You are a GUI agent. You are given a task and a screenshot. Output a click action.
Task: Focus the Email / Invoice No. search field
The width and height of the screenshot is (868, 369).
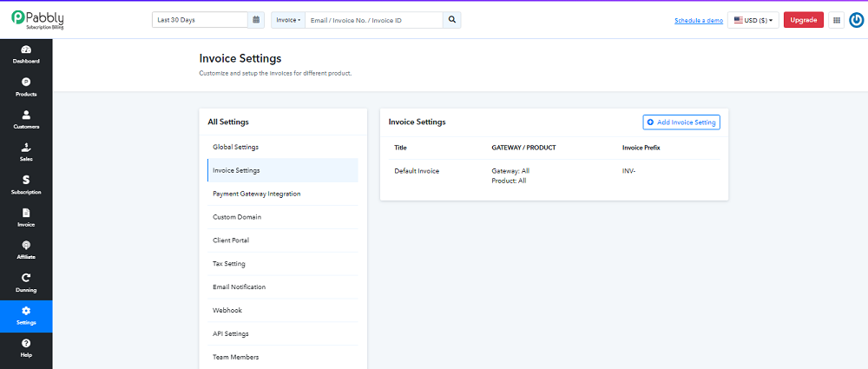pos(374,20)
